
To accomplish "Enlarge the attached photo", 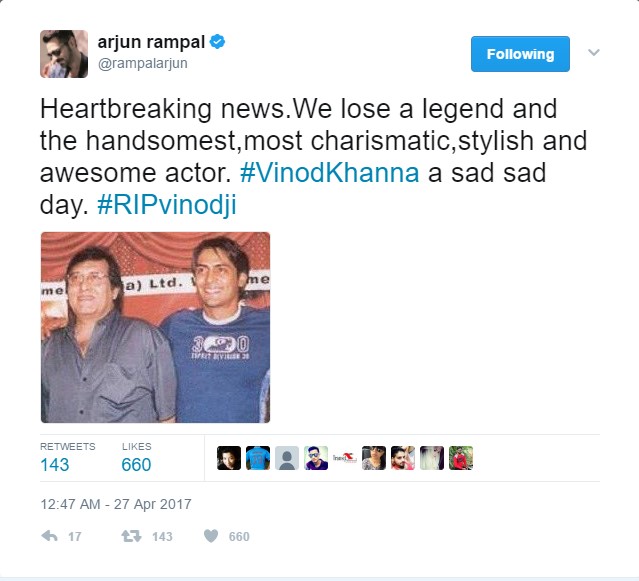I will (x=155, y=327).
